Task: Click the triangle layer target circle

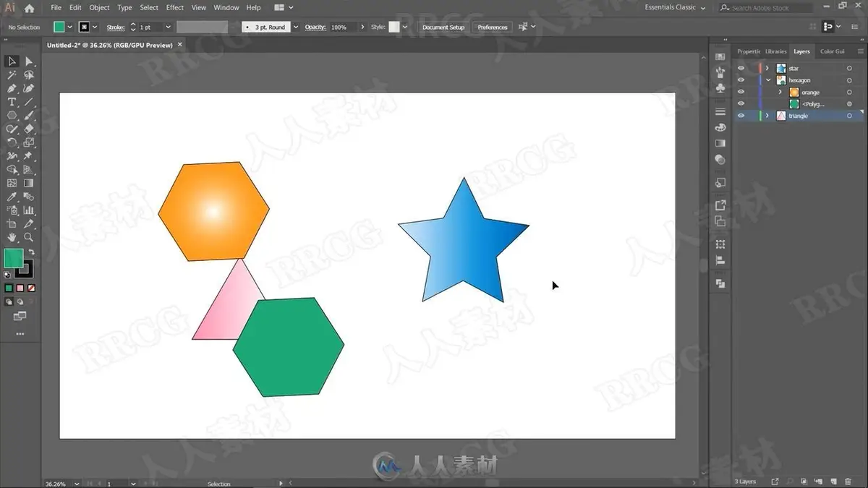Action: click(850, 116)
